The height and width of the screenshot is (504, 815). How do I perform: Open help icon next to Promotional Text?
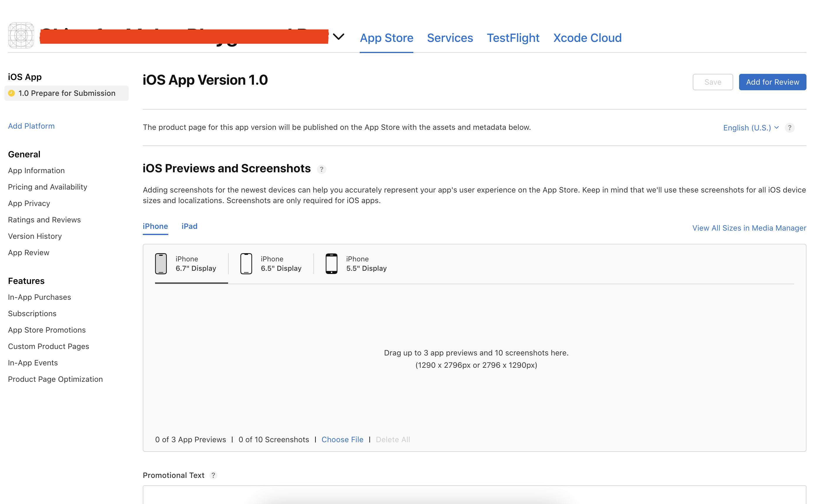pyautogui.click(x=213, y=475)
